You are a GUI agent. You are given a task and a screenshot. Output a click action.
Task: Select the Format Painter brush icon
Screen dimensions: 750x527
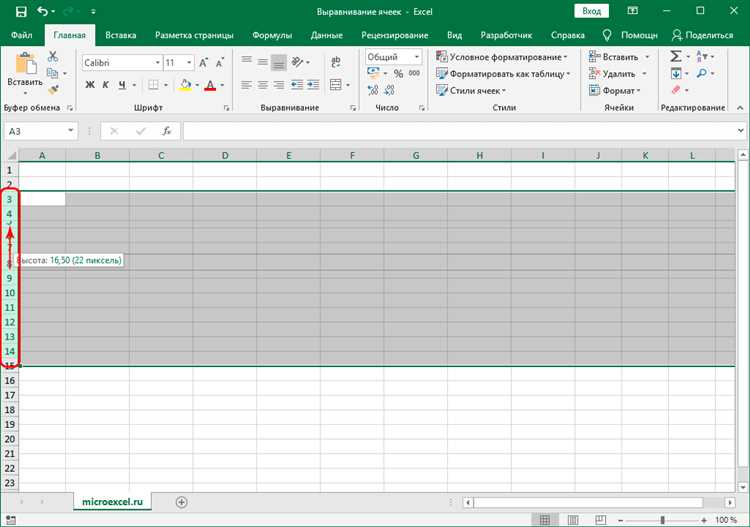tap(53, 90)
